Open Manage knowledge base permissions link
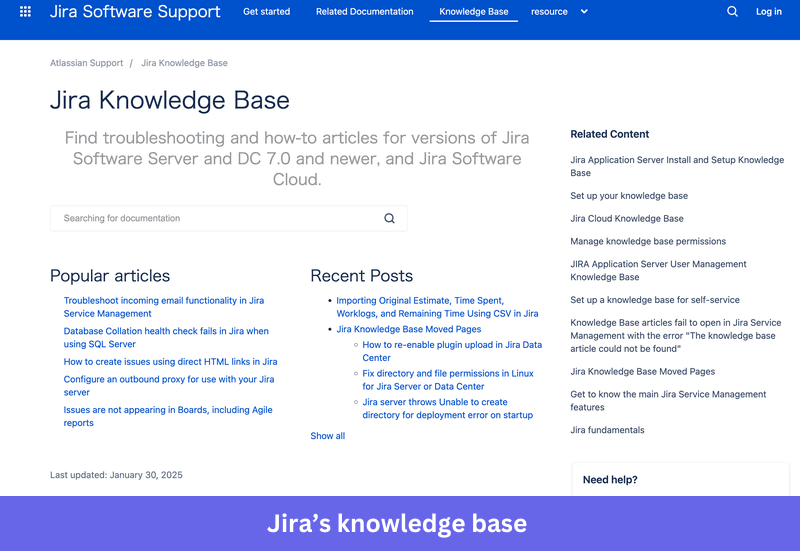The image size is (800, 551). click(x=648, y=241)
